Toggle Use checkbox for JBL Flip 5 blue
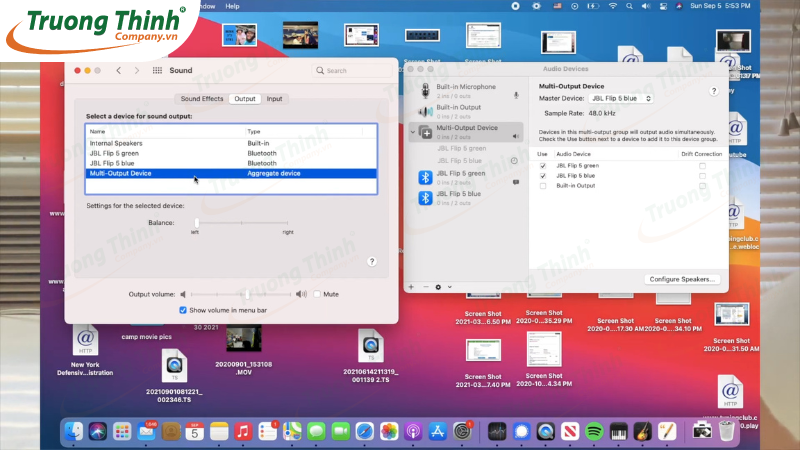This screenshot has height=450, width=800. coord(543,176)
